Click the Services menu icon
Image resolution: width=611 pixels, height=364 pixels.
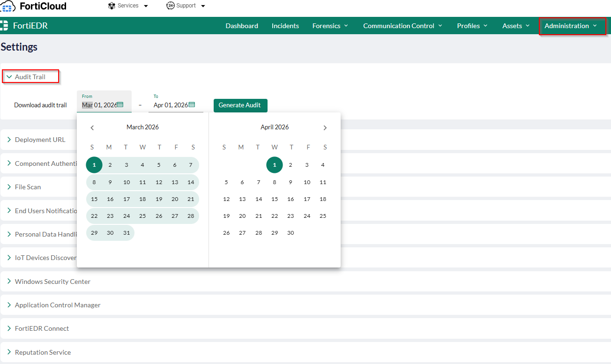coord(112,6)
